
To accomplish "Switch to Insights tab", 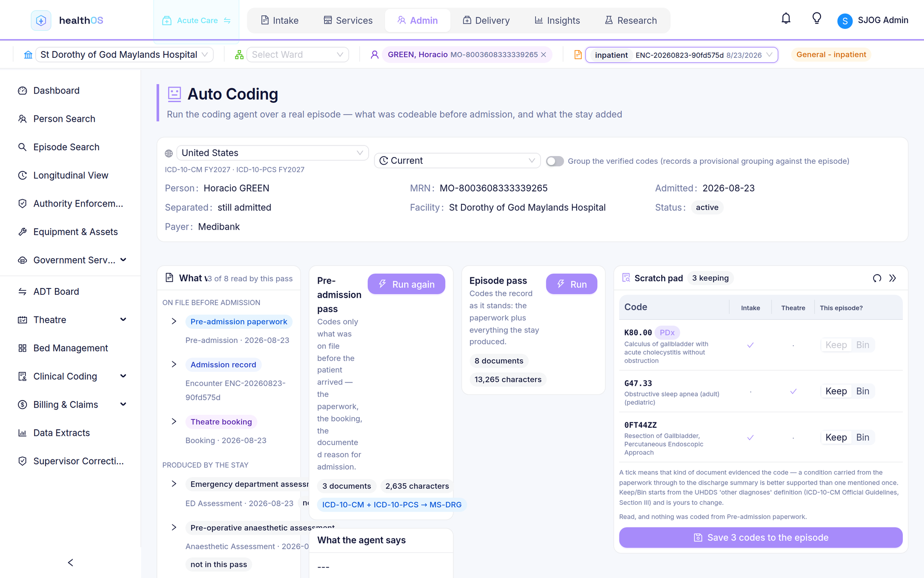I will [557, 21].
